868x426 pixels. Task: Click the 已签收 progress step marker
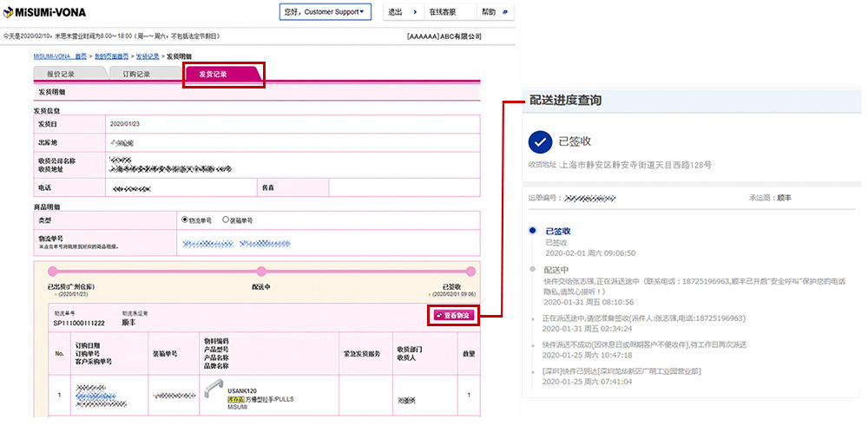[470, 271]
